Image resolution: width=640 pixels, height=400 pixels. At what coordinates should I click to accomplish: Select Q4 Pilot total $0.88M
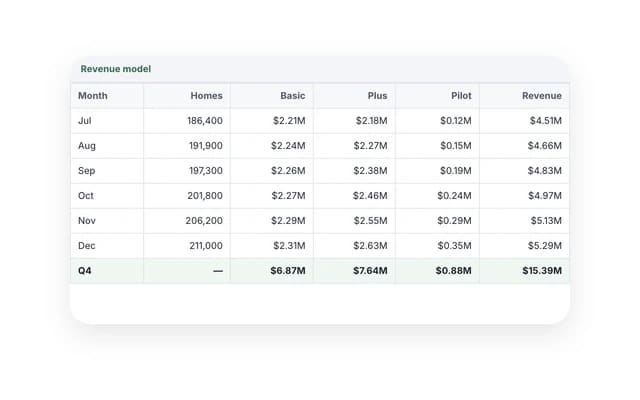[x=453, y=271]
